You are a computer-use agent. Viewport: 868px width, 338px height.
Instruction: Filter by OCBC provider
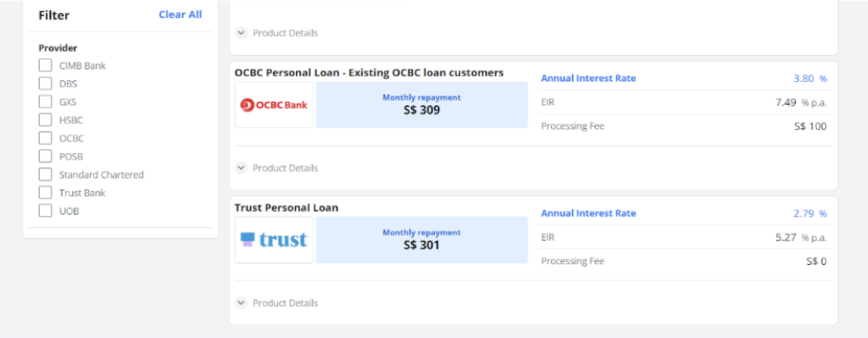pyautogui.click(x=45, y=139)
